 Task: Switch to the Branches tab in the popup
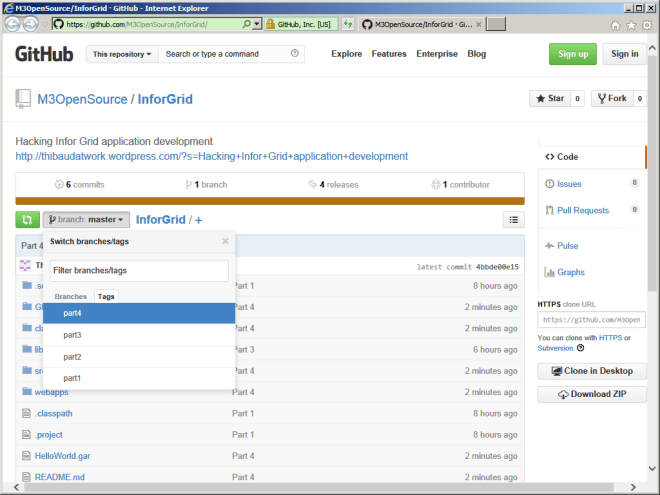point(70,297)
